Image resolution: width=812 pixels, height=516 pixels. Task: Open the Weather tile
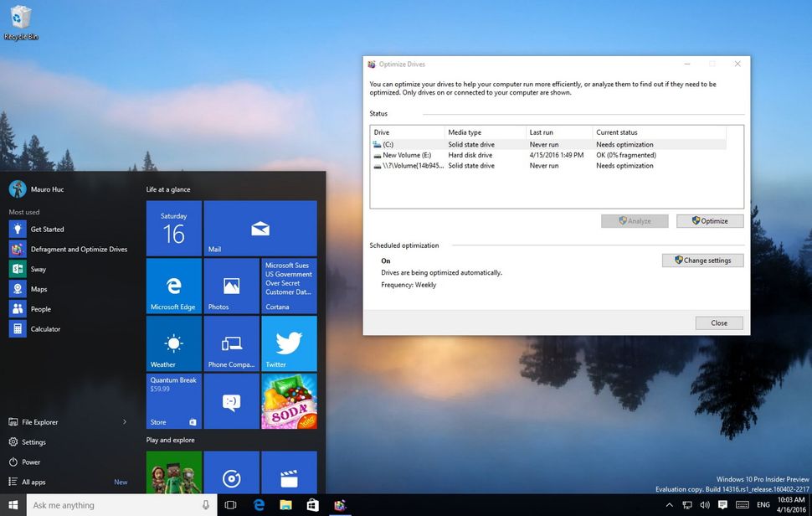point(173,343)
